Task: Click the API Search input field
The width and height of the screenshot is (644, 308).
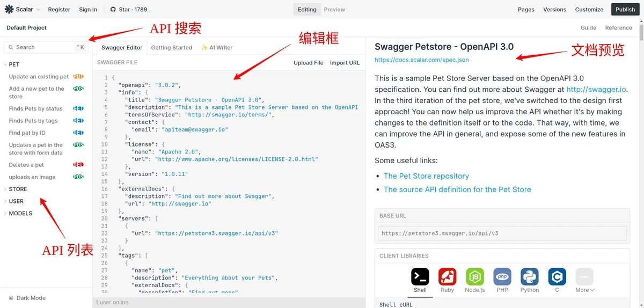Action: click(46, 47)
